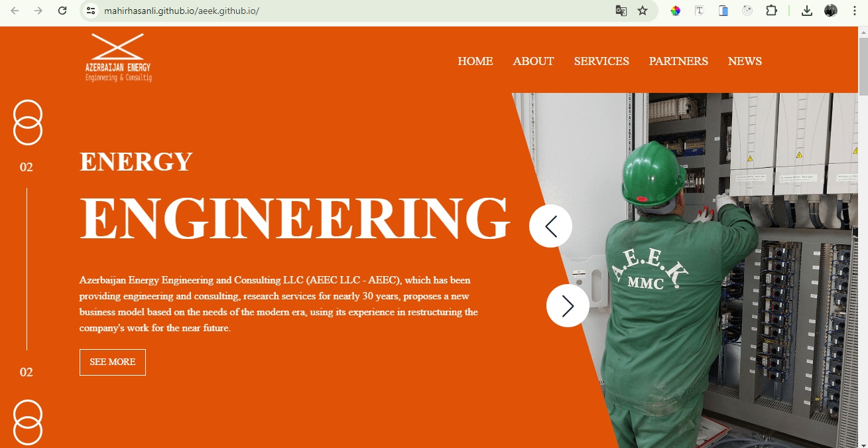Select NEWS in the top menu

(745, 60)
